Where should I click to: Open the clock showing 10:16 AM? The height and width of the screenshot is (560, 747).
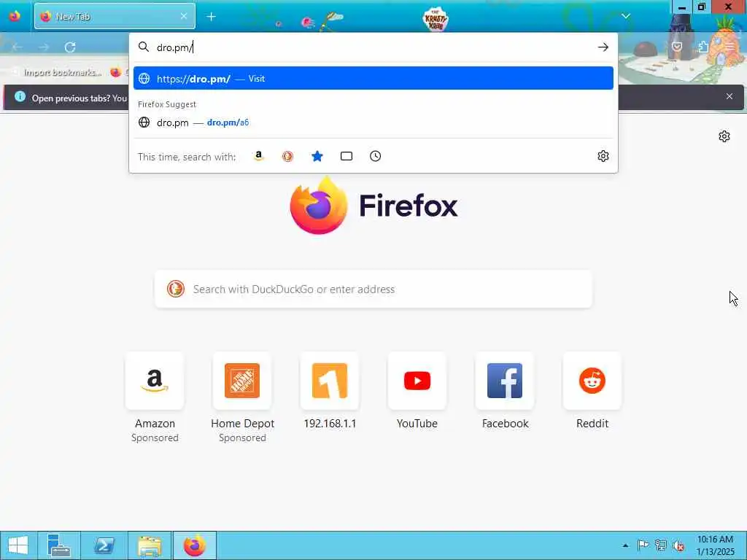click(715, 545)
